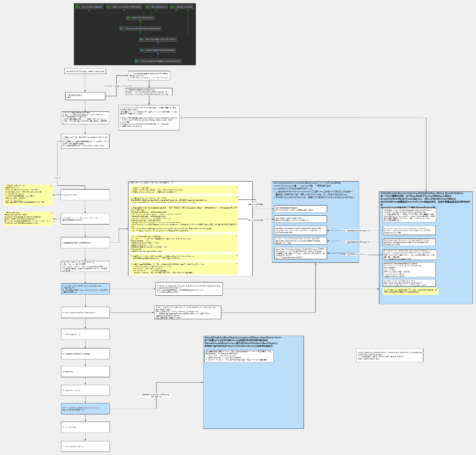This screenshot has width=476, height=455.
Task: Select the prepareBeanFactory(beanFactory) step box
Action: click(85, 243)
